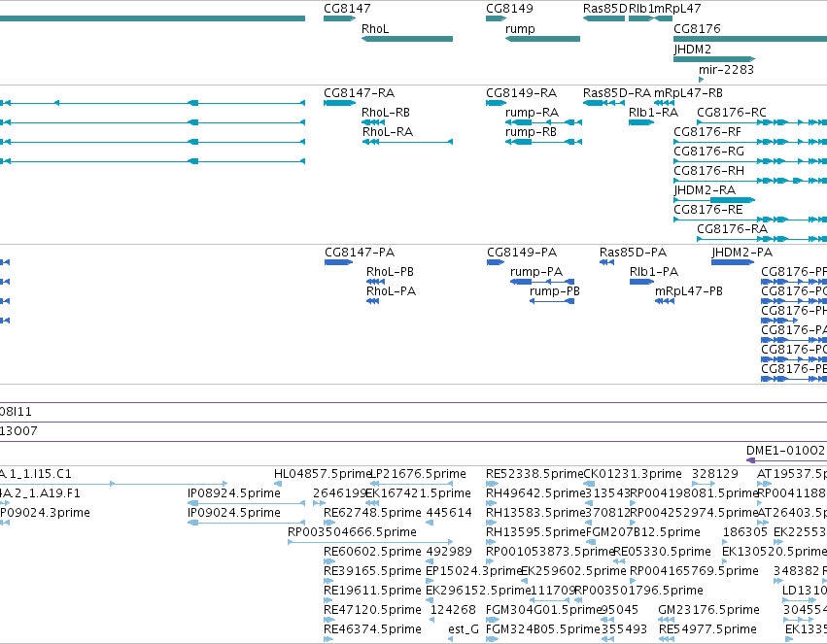Select the Rlb1-PA protein label
Screen dimensions: 827x644
pos(654,272)
